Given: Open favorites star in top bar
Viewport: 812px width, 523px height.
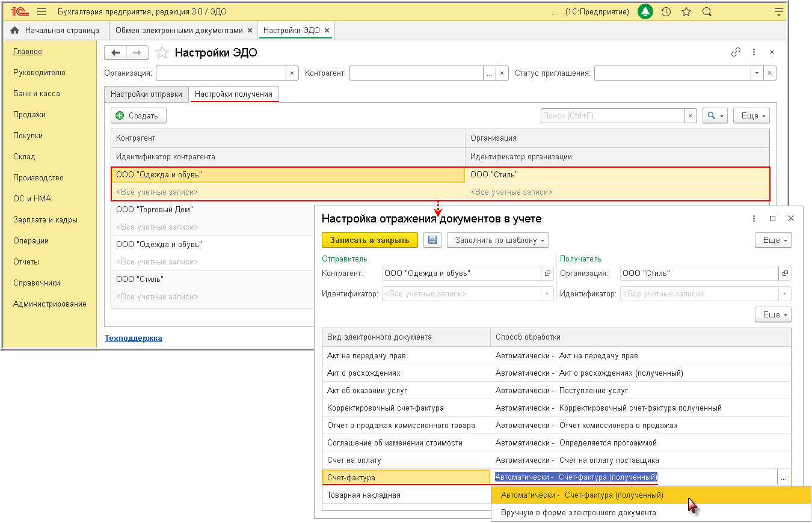Looking at the screenshot, I should point(686,11).
